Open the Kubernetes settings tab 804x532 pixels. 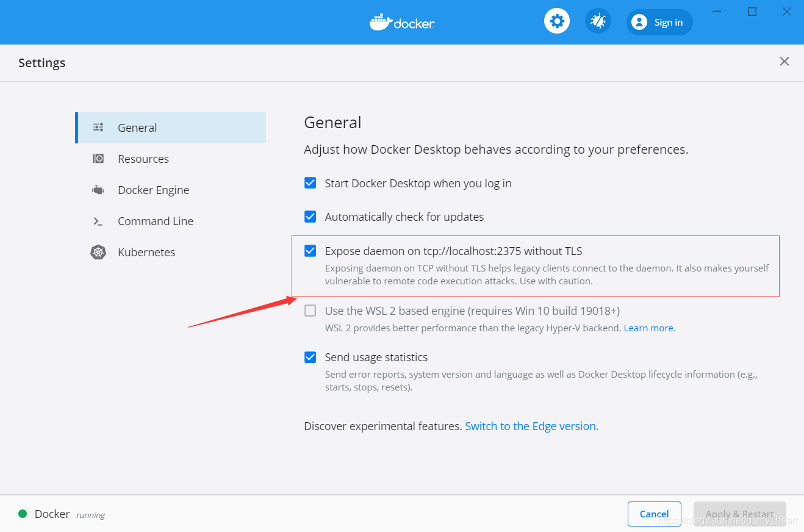[170, 252]
